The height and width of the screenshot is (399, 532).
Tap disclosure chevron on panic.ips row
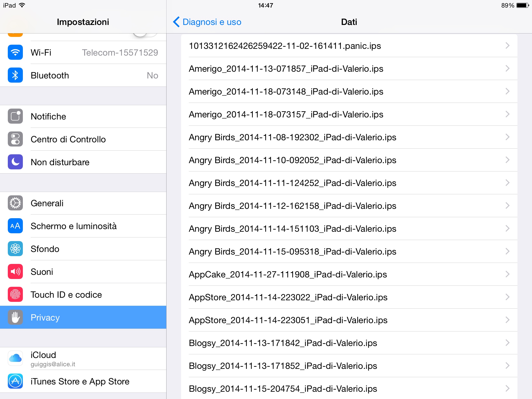pyautogui.click(x=507, y=46)
